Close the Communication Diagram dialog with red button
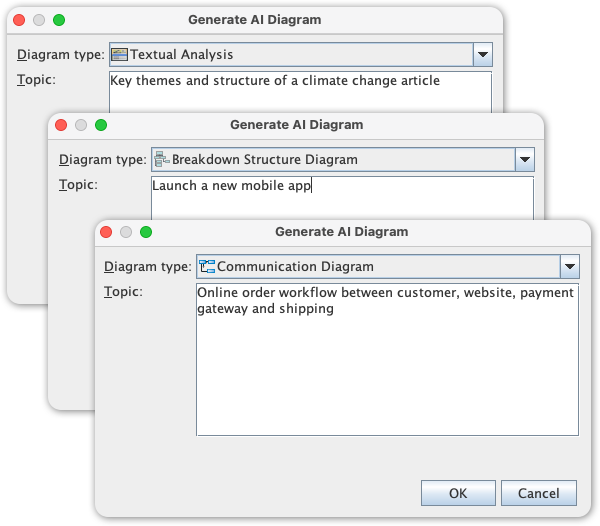The width and height of the screenshot is (600, 526). pos(102,232)
